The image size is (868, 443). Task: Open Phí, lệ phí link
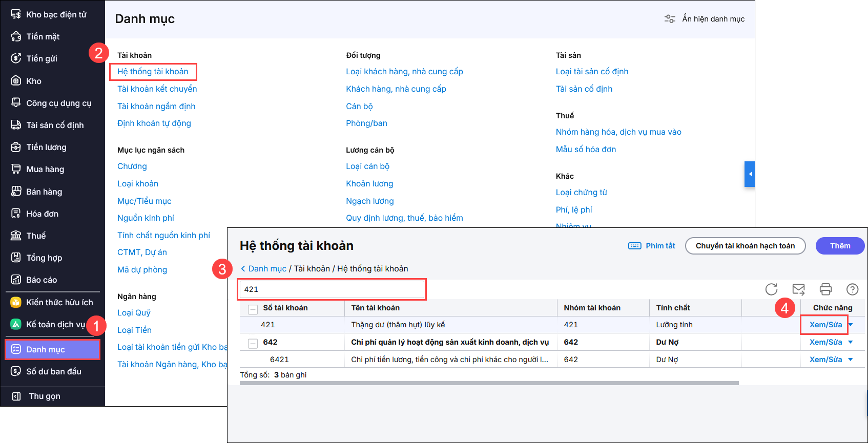point(574,209)
